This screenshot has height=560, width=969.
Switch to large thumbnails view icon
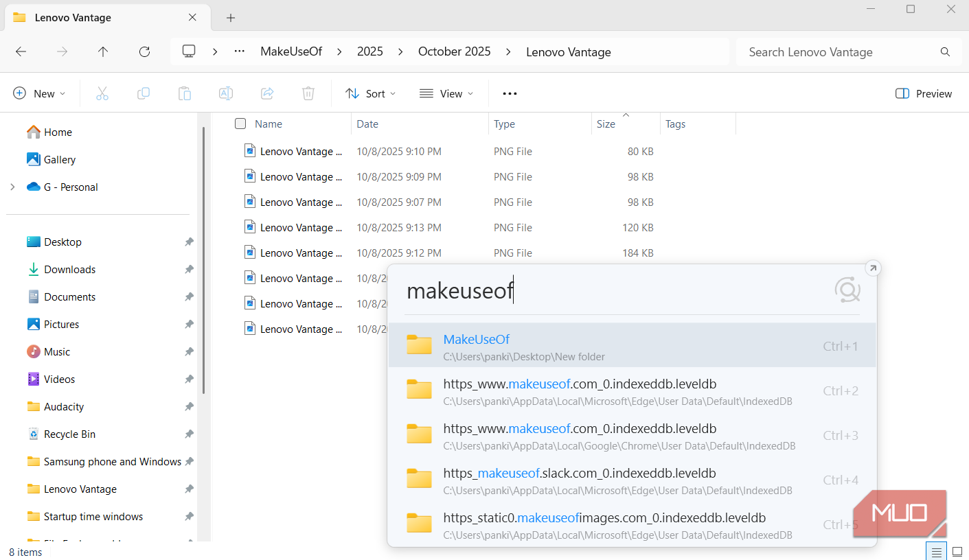coord(957,552)
